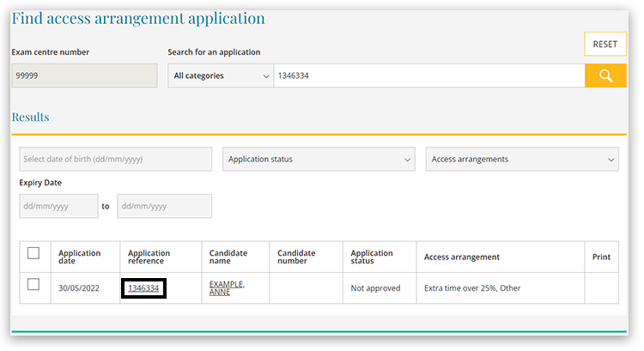Click the Candidate name column header
Screen dimensions: 644x351
pos(228,257)
